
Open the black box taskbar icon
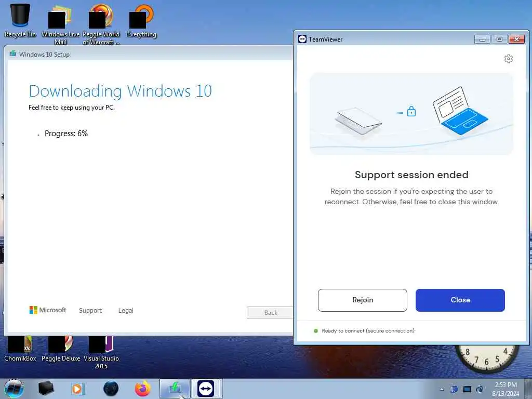point(46,389)
